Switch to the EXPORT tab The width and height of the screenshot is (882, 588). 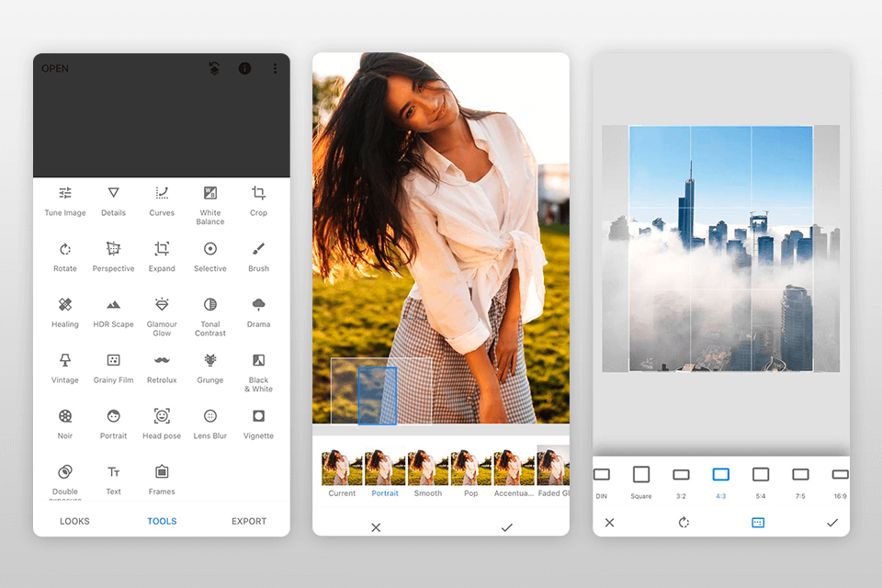(249, 522)
